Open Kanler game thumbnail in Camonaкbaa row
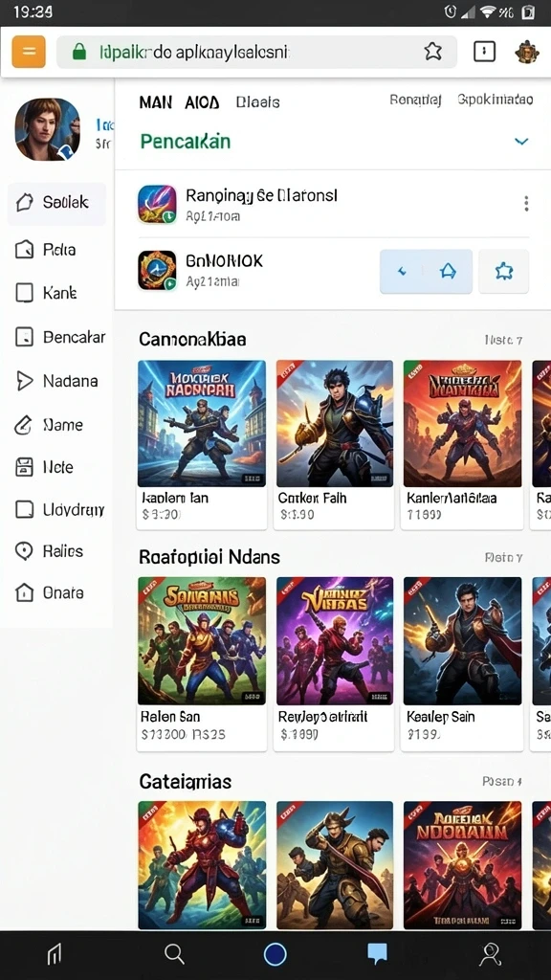Viewport: 551px width, 980px height. (462, 423)
